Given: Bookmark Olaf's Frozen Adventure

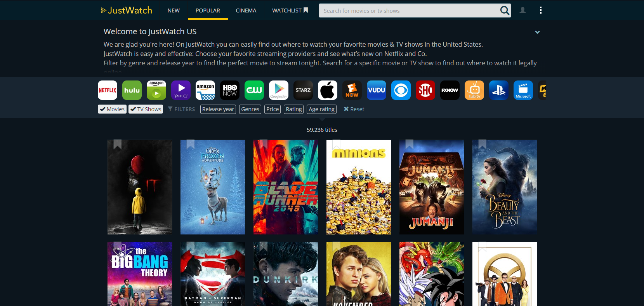Looking at the screenshot, I should (x=190, y=144).
